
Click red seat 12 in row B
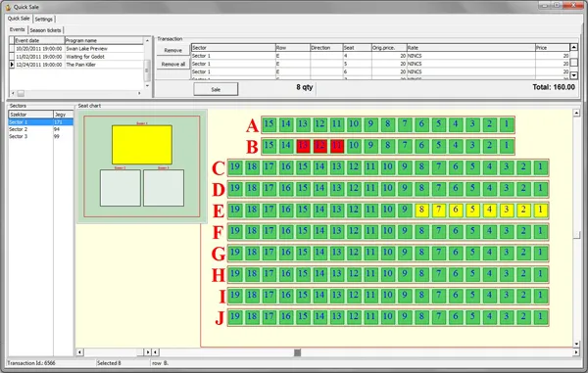pyautogui.click(x=319, y=146)
